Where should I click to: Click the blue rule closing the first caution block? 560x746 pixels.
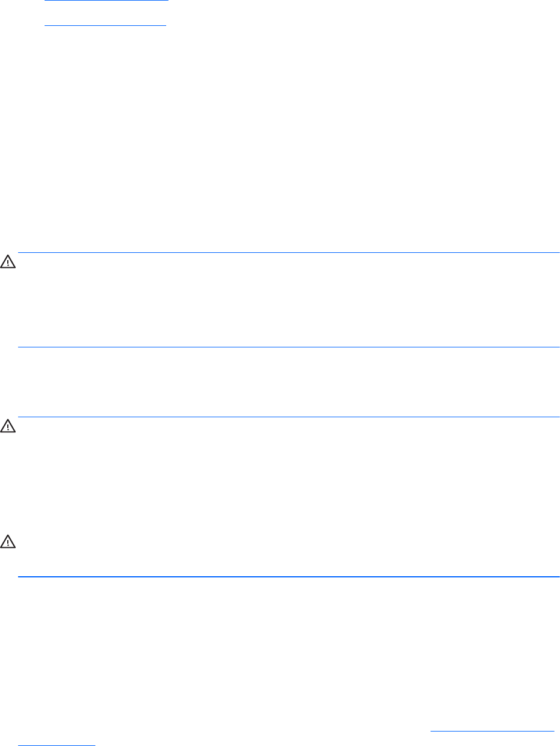click(x=289, y=347)
